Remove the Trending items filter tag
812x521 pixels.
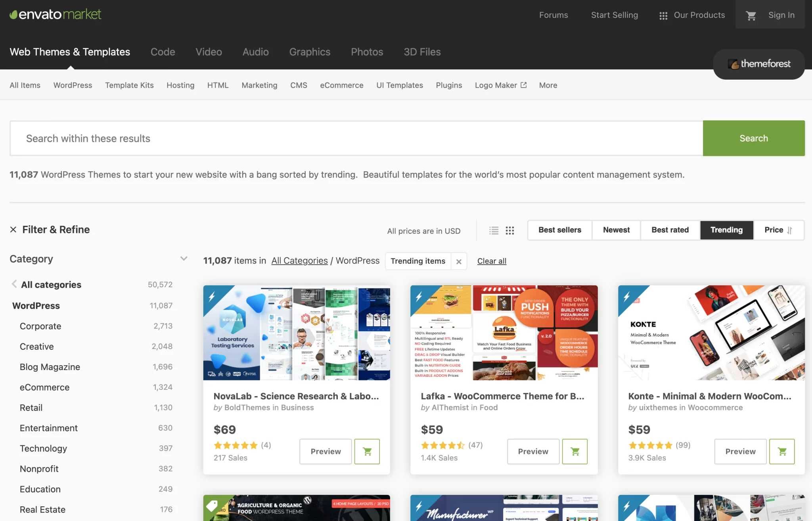pos(459,261)
